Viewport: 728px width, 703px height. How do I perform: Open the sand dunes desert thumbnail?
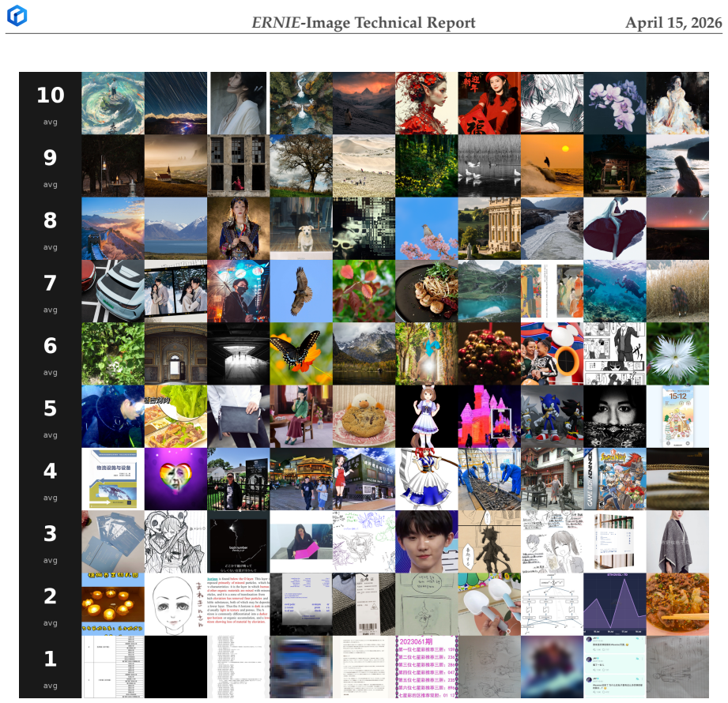click(x=364, y=166)
